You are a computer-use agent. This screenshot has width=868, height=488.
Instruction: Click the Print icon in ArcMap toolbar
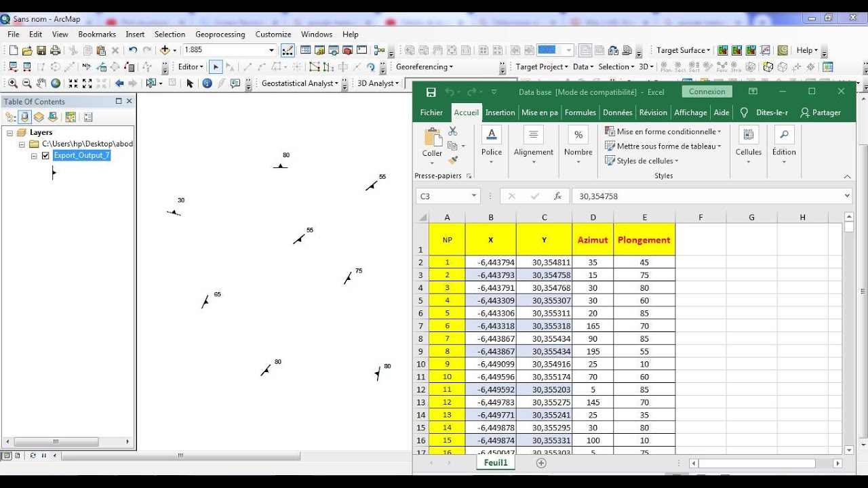56,50
